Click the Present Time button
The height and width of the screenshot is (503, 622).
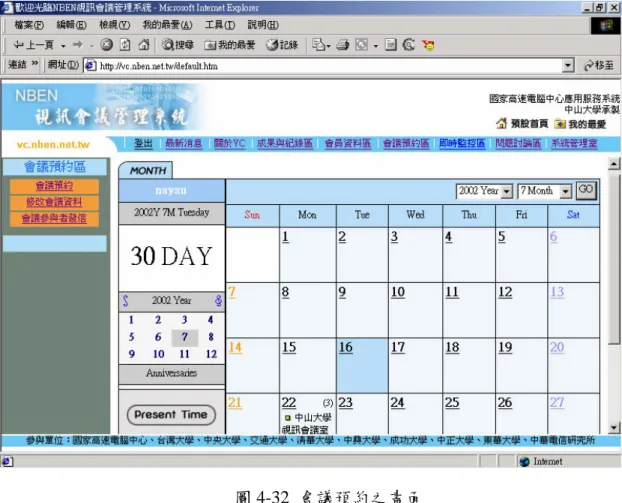pos(171,415)
